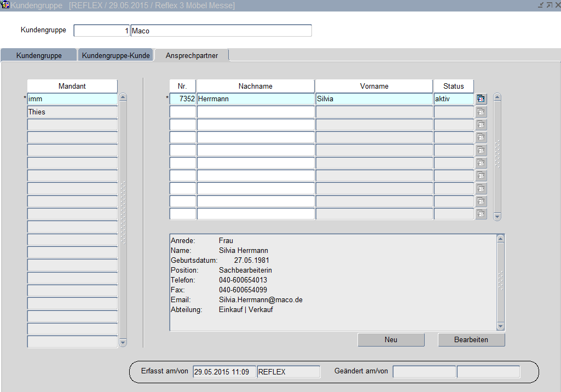Open the Kundengruppe-Kunde tab
Viewport: 561px width, 392px height.
[x=115, y=55]
